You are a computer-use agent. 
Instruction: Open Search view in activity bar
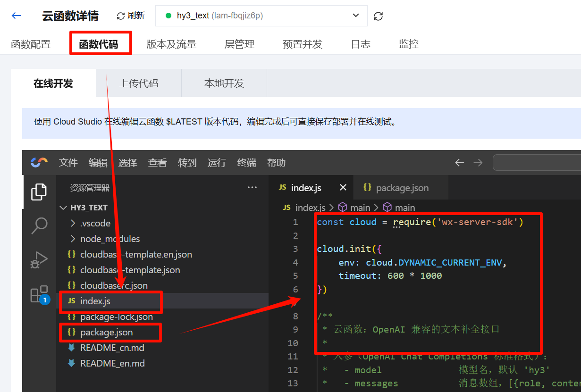tap(39, 225)
